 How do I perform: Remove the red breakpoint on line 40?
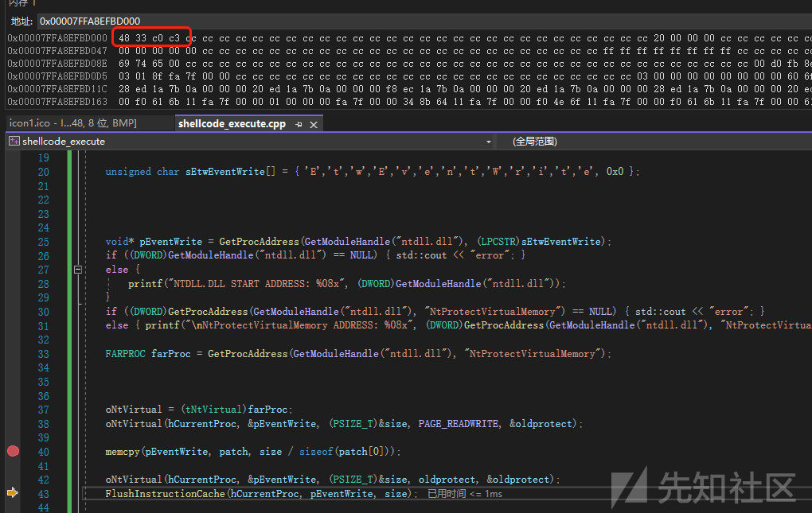coord(13,451)
